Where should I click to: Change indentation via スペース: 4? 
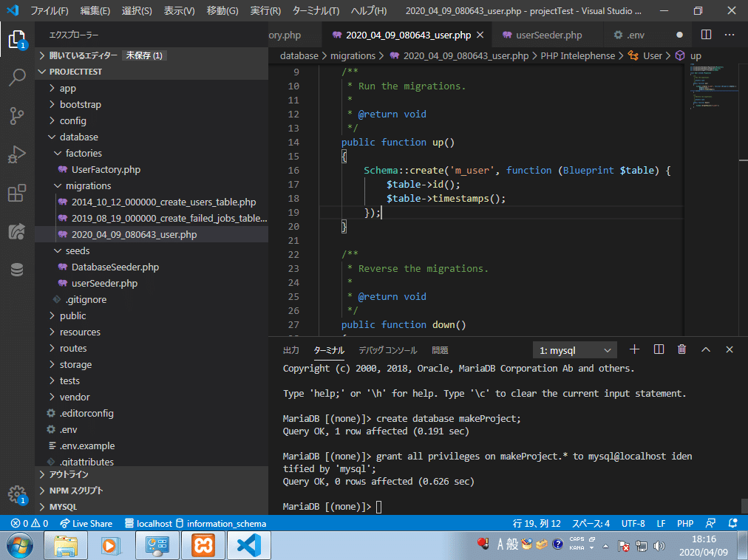click(x=591, y=523)
